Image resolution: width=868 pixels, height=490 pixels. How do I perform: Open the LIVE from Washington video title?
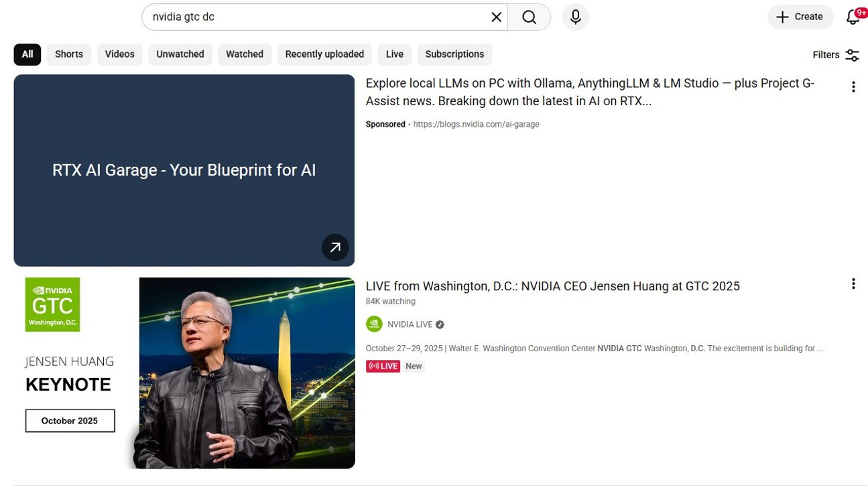click(552, 286)
